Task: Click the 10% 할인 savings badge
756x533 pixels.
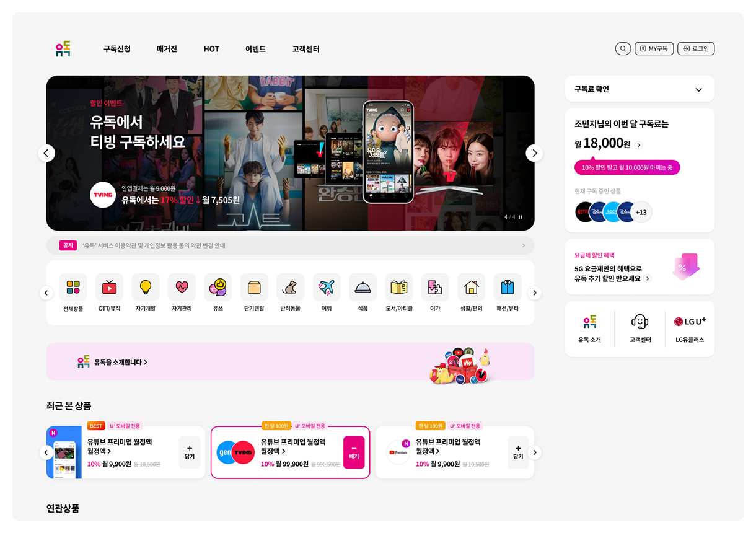Action: click(627, 167)
